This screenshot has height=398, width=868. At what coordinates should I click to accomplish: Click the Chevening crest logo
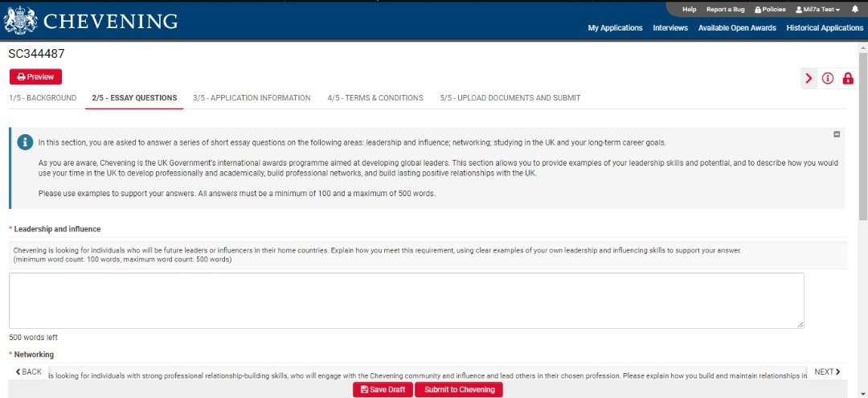(20, 21)
